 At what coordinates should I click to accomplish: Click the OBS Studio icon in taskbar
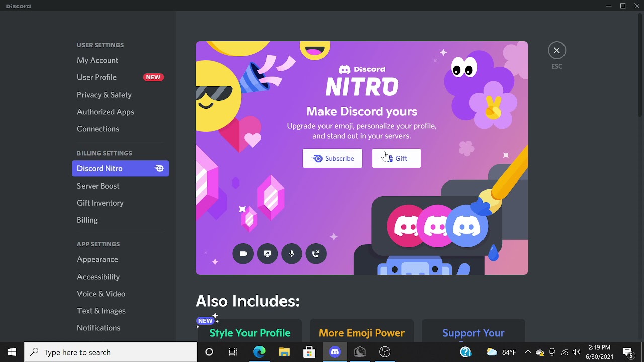point(385,352)
